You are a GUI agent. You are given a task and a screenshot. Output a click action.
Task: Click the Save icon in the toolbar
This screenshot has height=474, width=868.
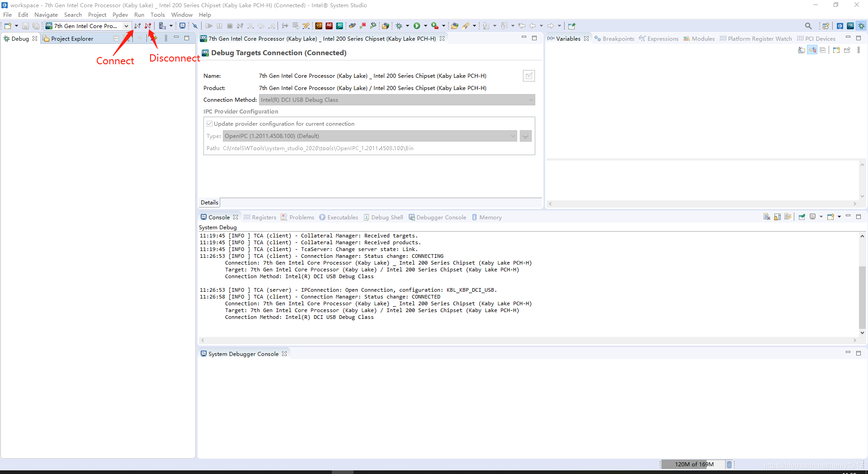pos(25,26)
